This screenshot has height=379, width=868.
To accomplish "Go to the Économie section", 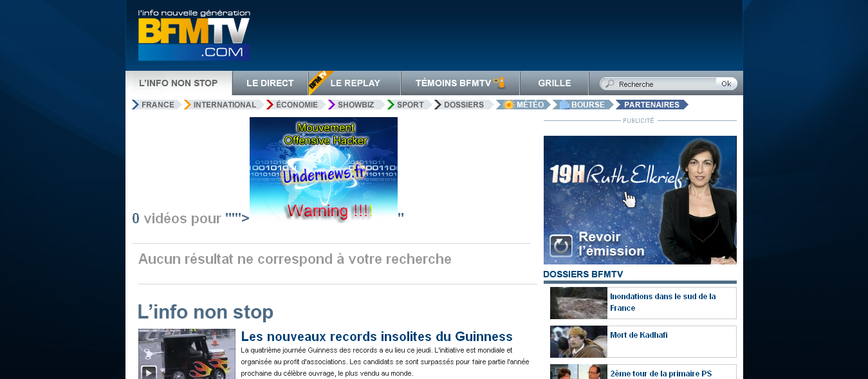I will coord(297,105).
